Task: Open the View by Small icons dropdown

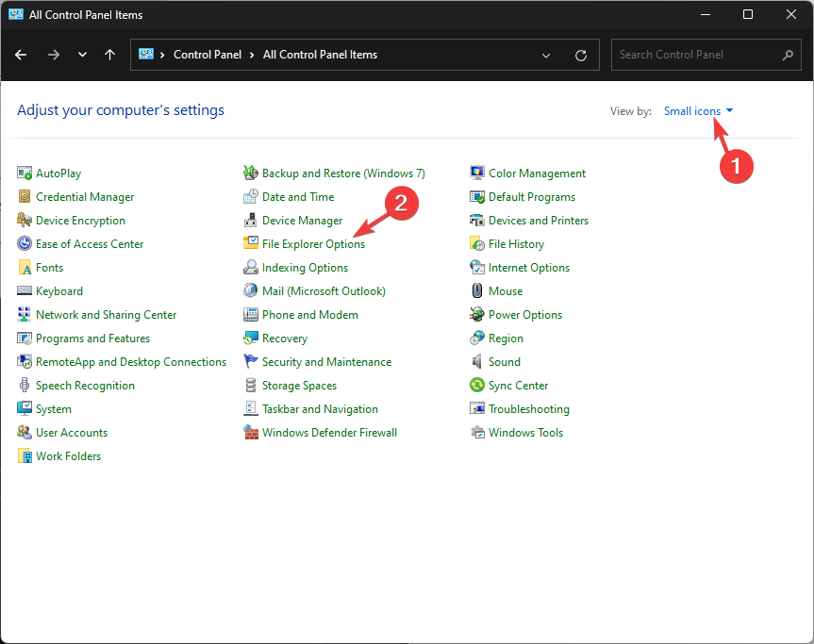Action: point(698,111)
